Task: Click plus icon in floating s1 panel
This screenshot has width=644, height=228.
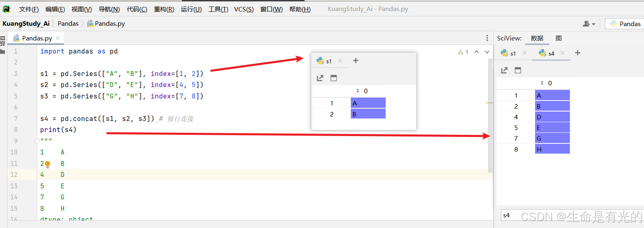Action: [356, 60]
